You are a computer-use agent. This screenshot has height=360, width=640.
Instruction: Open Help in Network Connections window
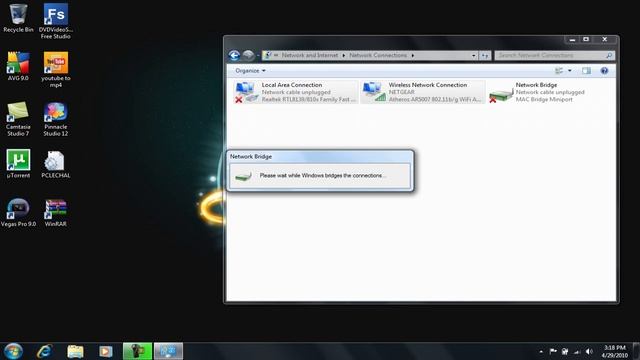(x=604, y=71)
